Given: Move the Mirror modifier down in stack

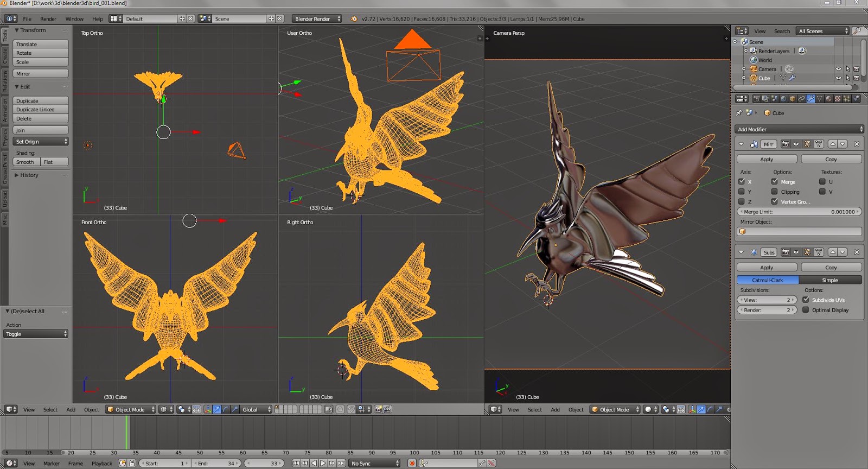Looking at the screenshot, I should pyautogui.click(x=843, y=144).
